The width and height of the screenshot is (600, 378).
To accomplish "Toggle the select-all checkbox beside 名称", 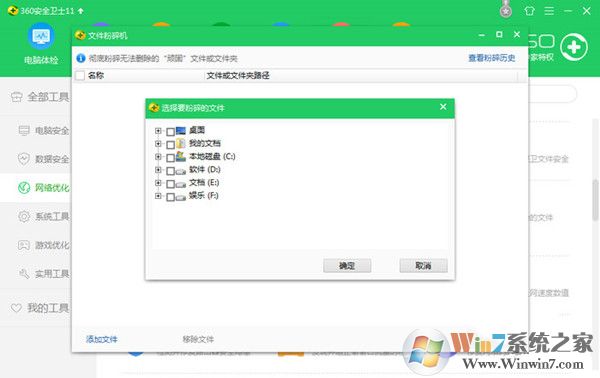I will (80, 75).
